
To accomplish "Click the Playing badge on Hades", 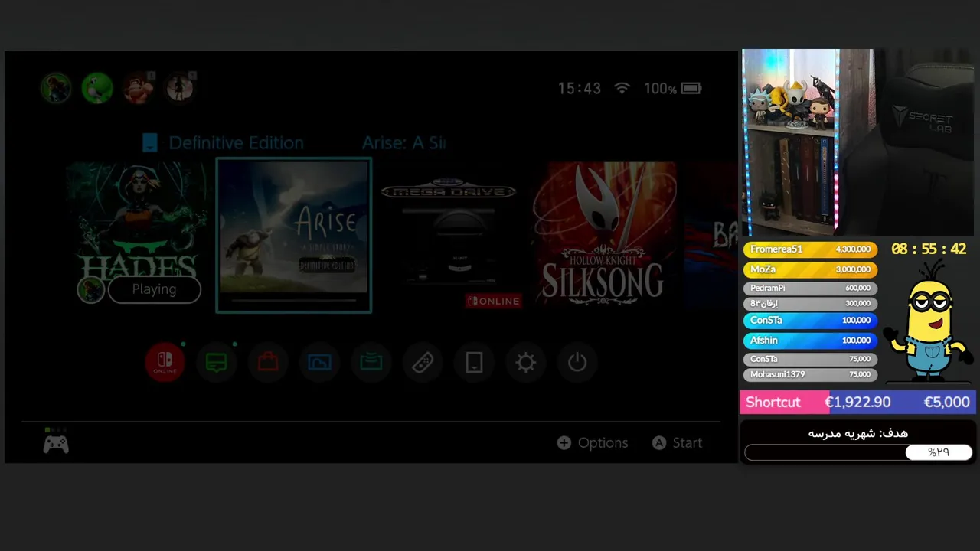I will pos(154,289).
